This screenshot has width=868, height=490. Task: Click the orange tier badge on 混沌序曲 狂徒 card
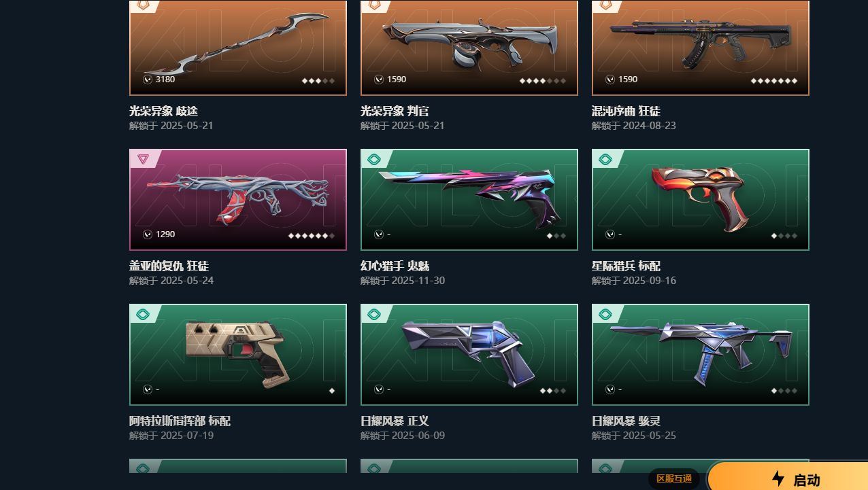[x=605, y=5]
